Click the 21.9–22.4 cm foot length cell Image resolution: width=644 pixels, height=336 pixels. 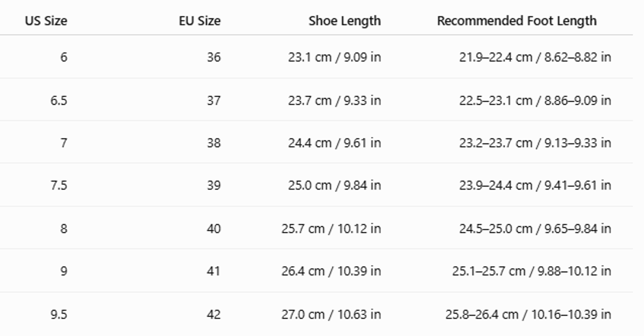(x=535, y=57)
